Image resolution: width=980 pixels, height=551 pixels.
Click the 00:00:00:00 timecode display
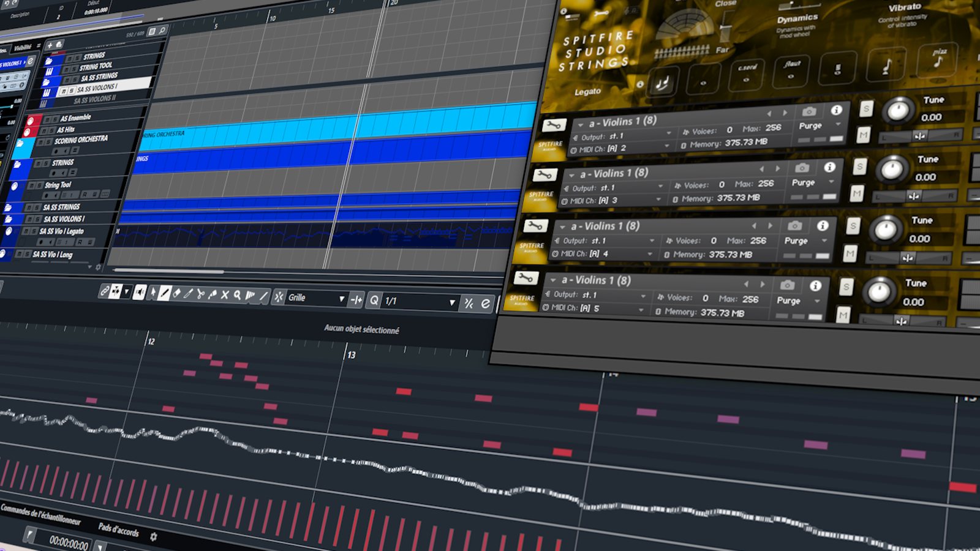tap(69, 542)
